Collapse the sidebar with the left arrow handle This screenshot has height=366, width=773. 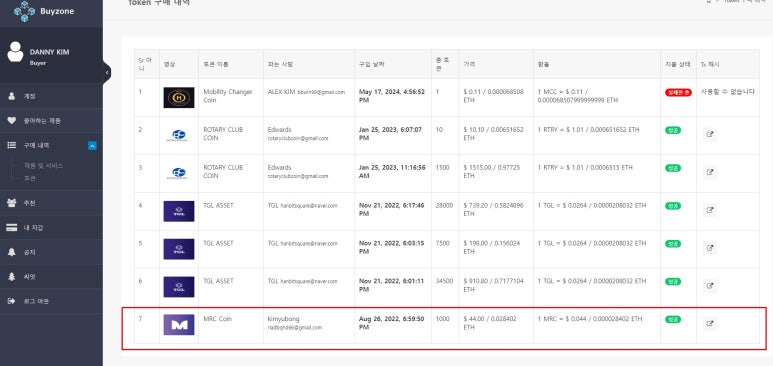107,73
